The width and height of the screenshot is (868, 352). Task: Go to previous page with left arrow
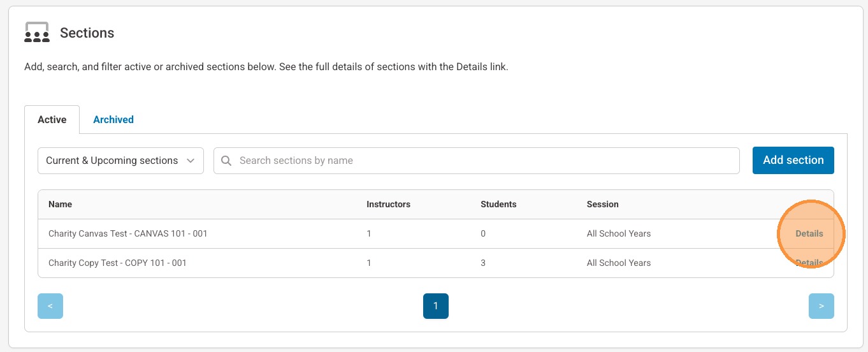tap(50, 306)
